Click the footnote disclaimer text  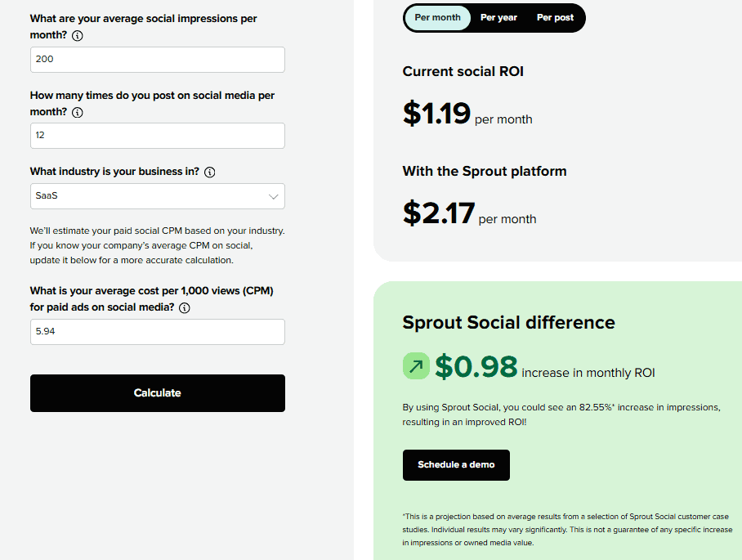click(x=567, y=530)
